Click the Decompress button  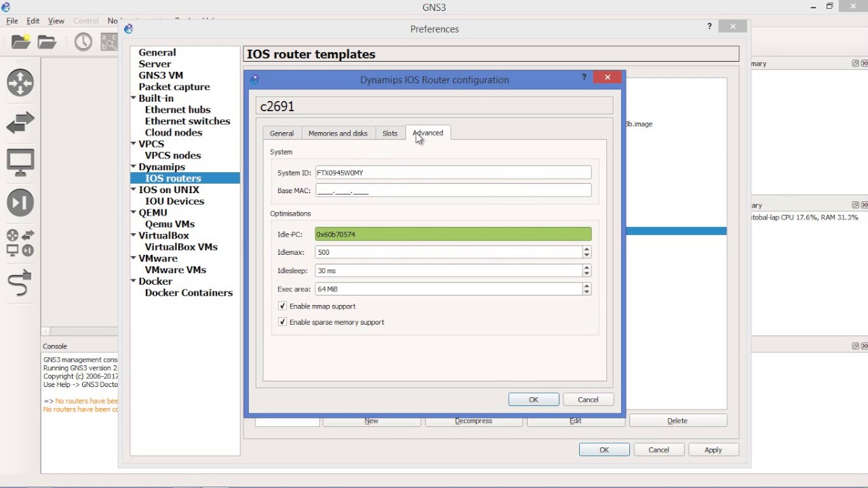click(473, 421)
